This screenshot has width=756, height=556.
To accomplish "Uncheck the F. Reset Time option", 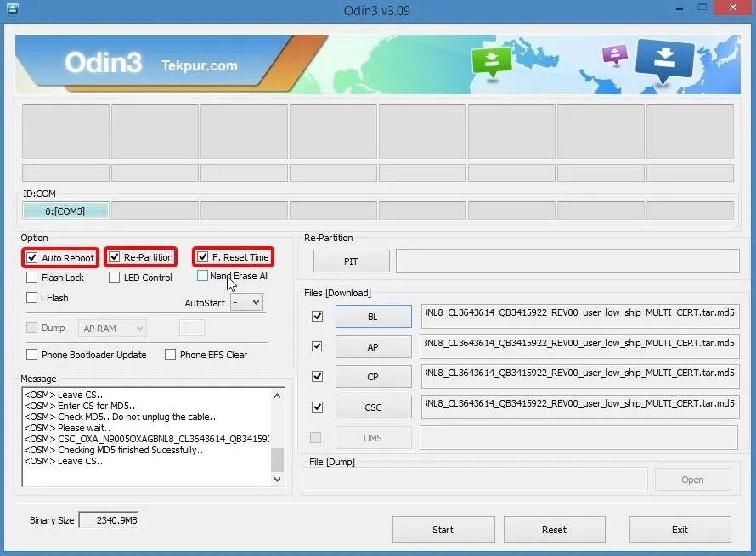I will pos(202,257).
